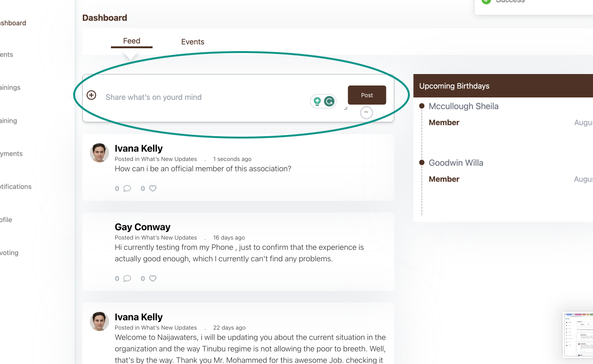This screenshot has height=364, width=593.
Task: Click the green Grammarly G icon
Action: 329,101
